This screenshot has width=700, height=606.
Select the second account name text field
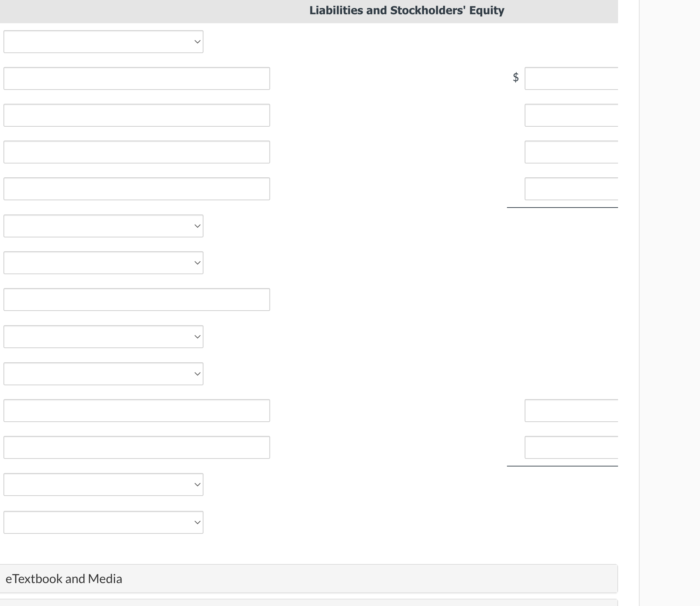click(137, 115)
